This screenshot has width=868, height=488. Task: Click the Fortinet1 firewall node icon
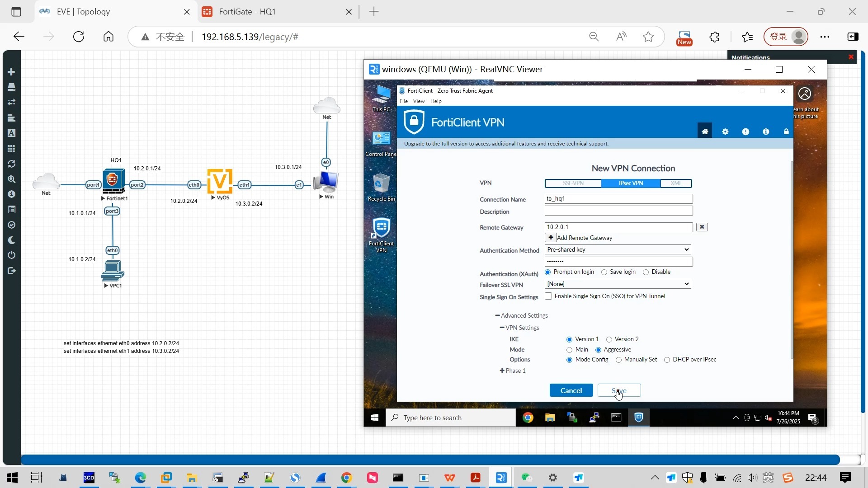[113, 181]
